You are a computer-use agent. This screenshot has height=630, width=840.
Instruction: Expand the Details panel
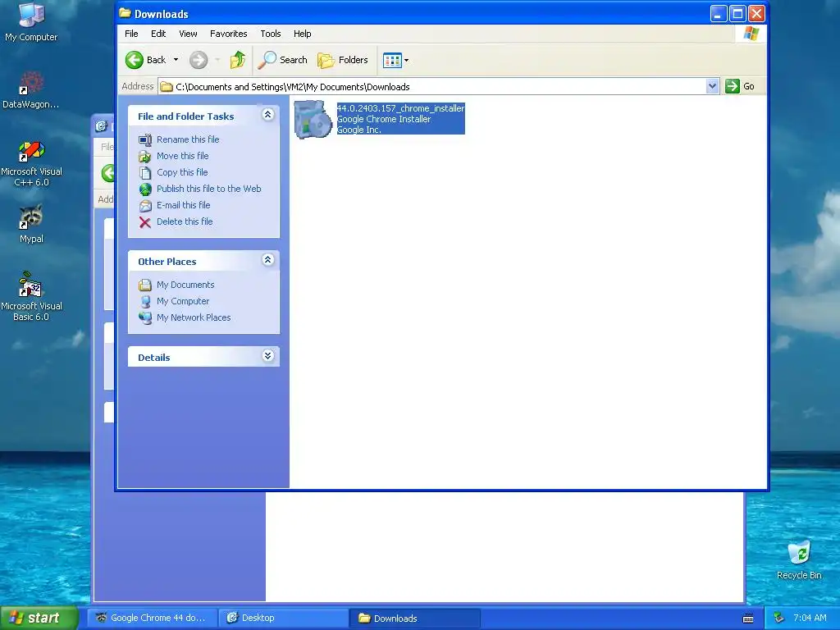pos(268,356)
